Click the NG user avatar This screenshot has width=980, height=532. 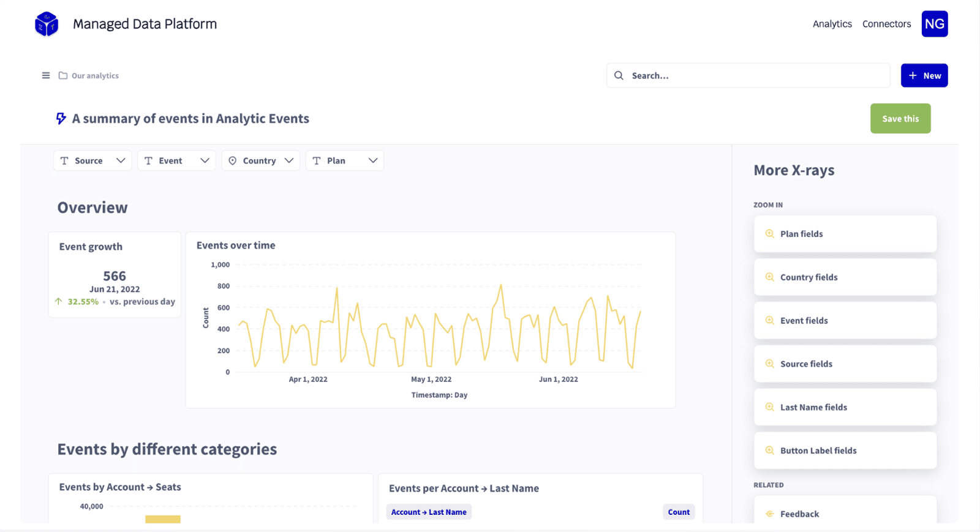(934, 24)
